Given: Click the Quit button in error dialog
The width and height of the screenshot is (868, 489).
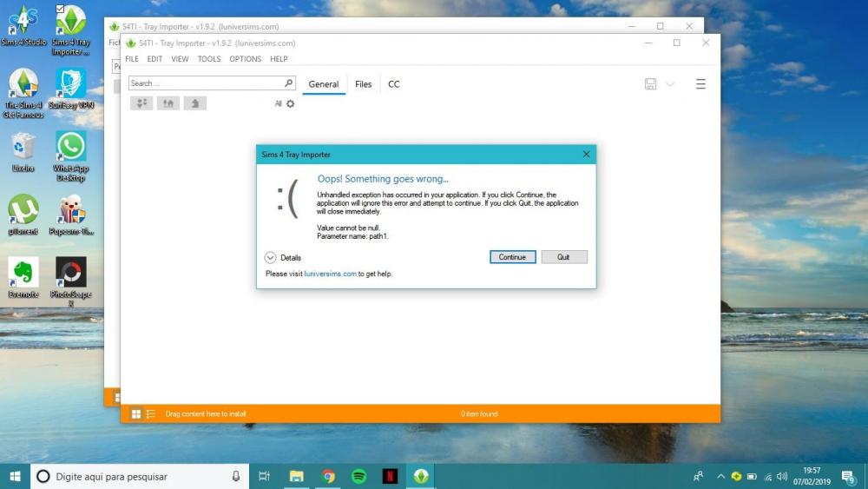Looking at the screenshot, I should pos(563,257).
